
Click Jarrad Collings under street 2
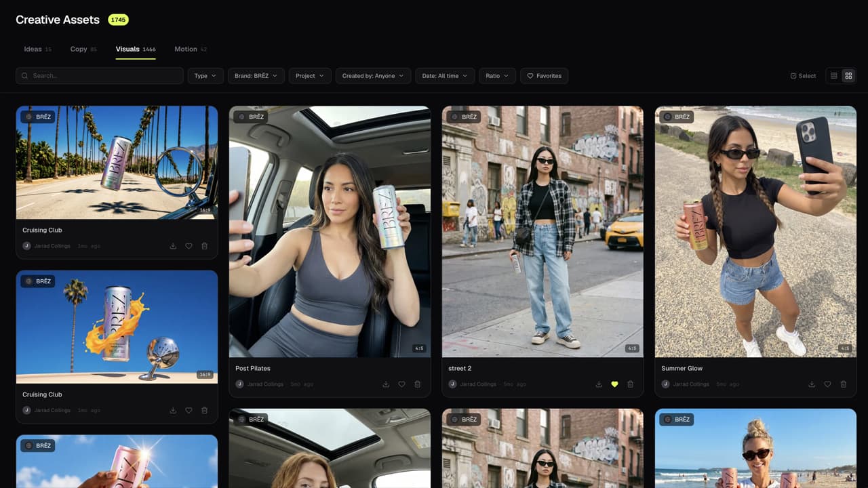click(478, 384)
